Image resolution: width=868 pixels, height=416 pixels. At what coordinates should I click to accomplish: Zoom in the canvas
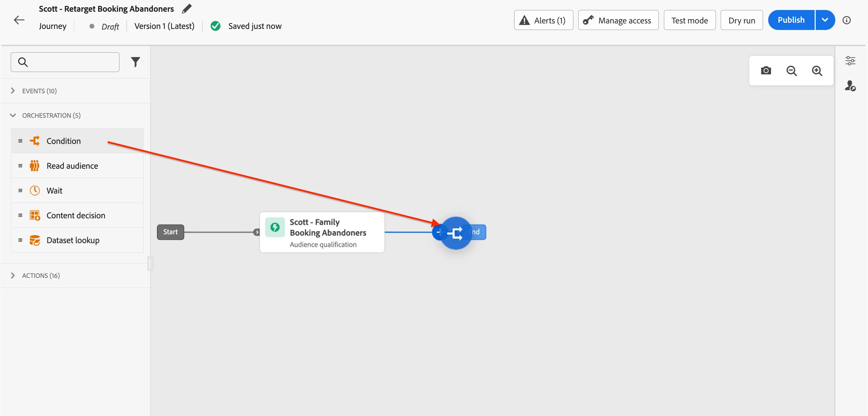(x=817, y=71)
